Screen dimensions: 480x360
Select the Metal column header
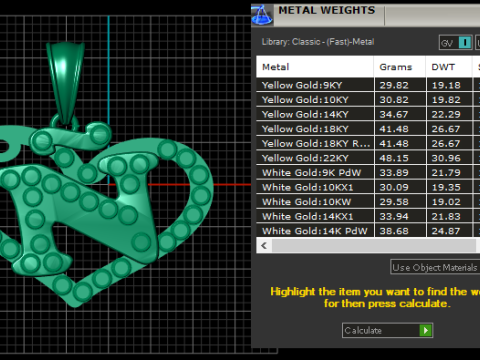[x=315, y=67]
